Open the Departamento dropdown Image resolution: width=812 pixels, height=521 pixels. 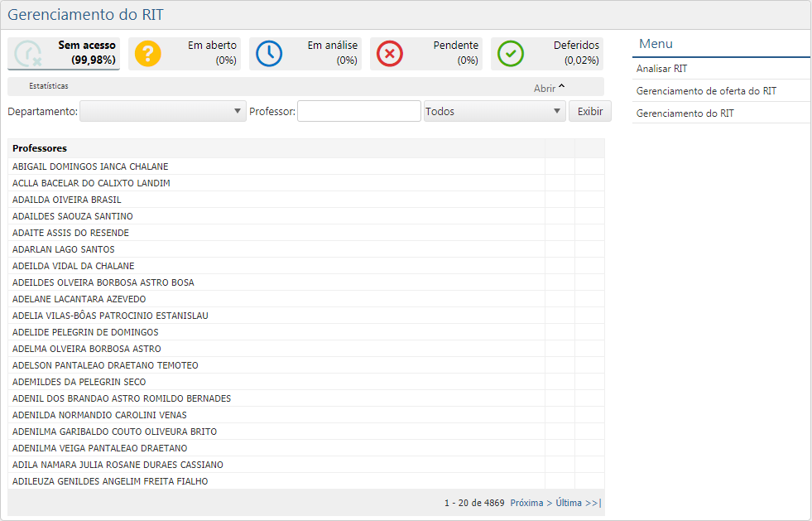pos(162,111)
